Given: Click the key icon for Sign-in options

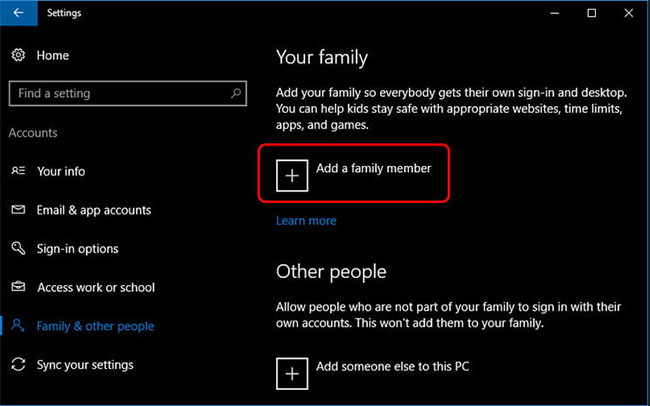Looking at the screenshot, I should tap(18, 249).
